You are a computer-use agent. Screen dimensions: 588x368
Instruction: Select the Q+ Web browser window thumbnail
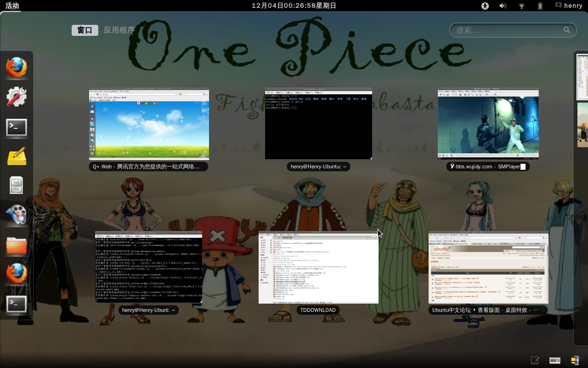(149, 124)
